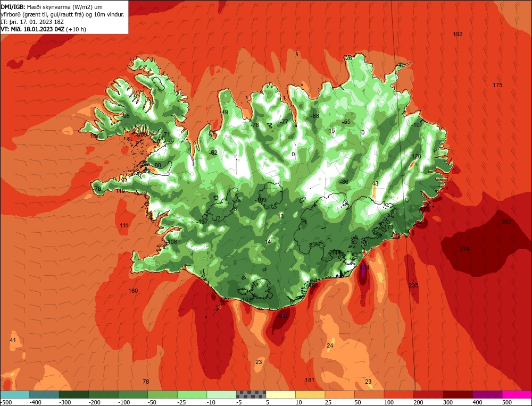Click the flux value '14' on the map

tap(268, 242)
